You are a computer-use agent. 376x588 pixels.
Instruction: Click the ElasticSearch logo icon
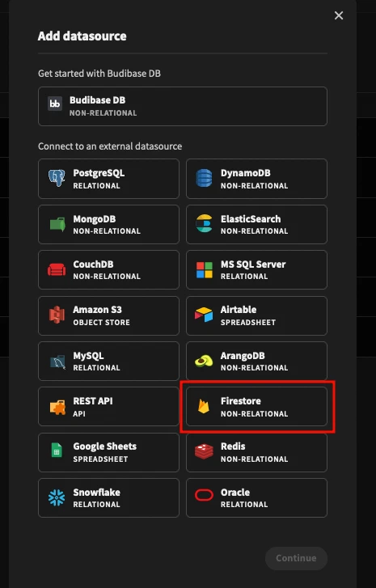(204, 223)
